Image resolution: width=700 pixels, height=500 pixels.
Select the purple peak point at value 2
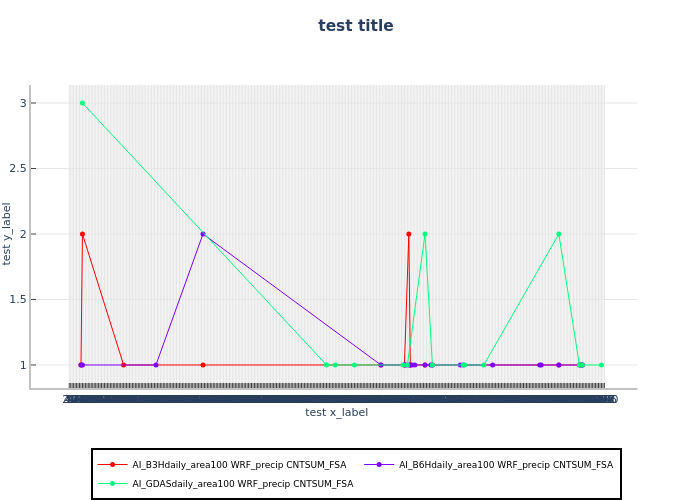[203, 234]
